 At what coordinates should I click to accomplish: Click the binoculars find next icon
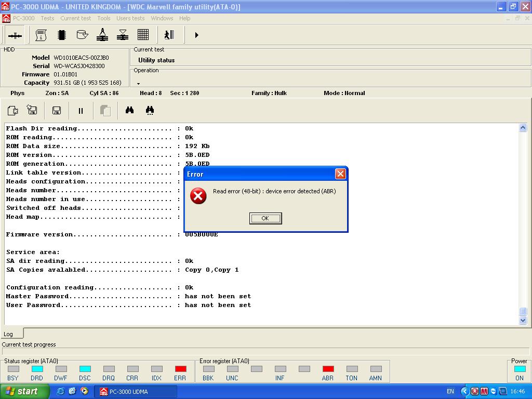150,110
